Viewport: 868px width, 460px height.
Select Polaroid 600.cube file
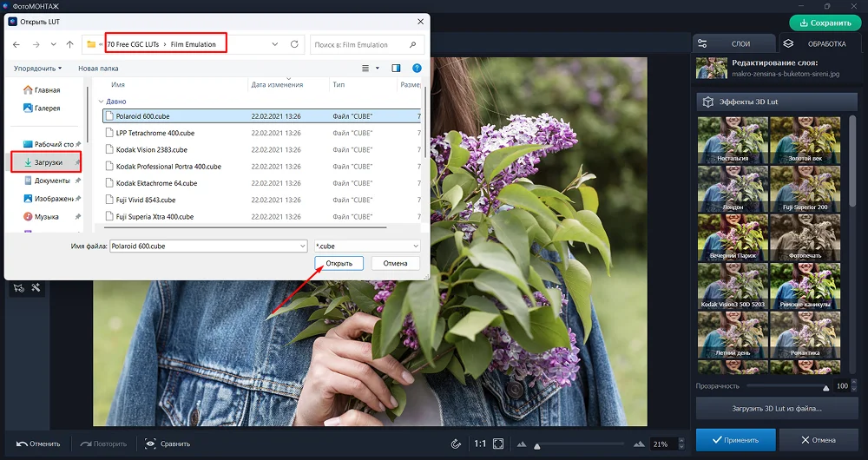[x=261, y=116]
